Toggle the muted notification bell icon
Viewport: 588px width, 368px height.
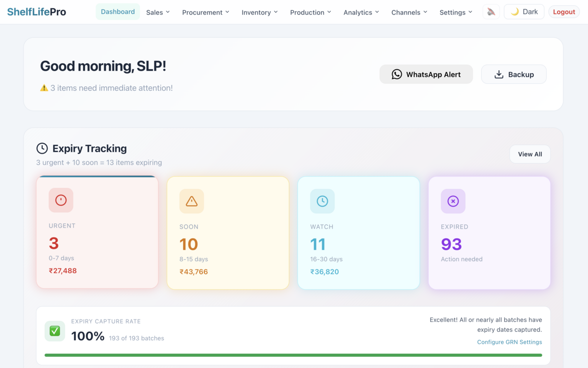point(491,11)
